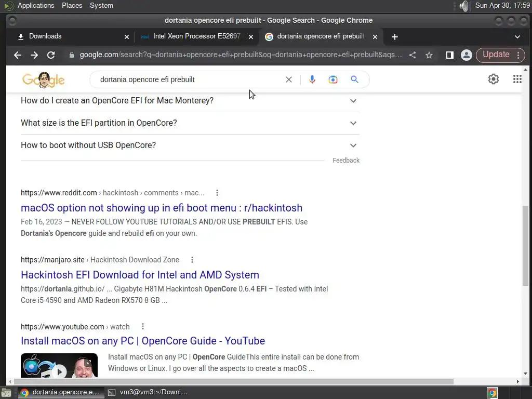Screen dimensions: 532x399
Task: Click the Chrome tray icon at bottom right
Action: (492, 393)
